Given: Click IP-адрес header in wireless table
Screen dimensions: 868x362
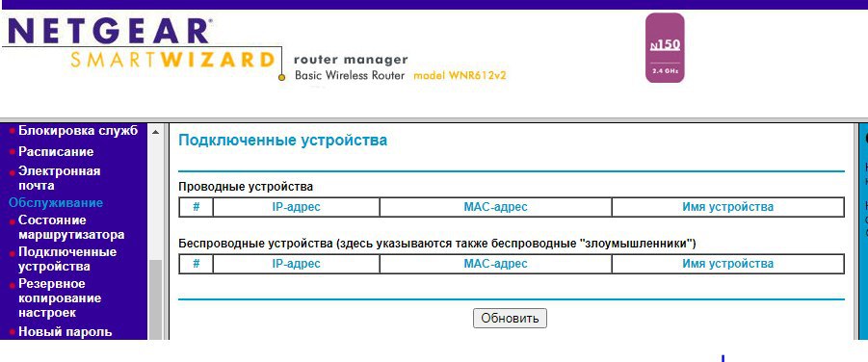Looking at the screenshot, I should [296, 264].
